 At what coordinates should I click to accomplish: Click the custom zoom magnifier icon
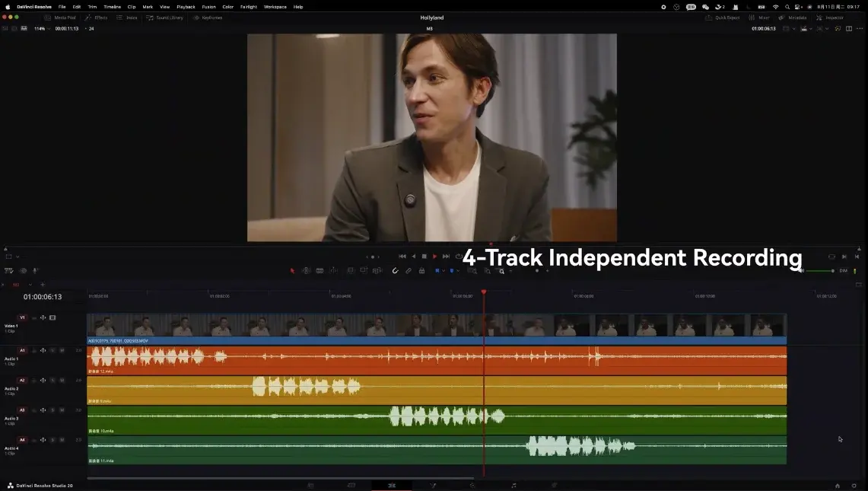501,272
